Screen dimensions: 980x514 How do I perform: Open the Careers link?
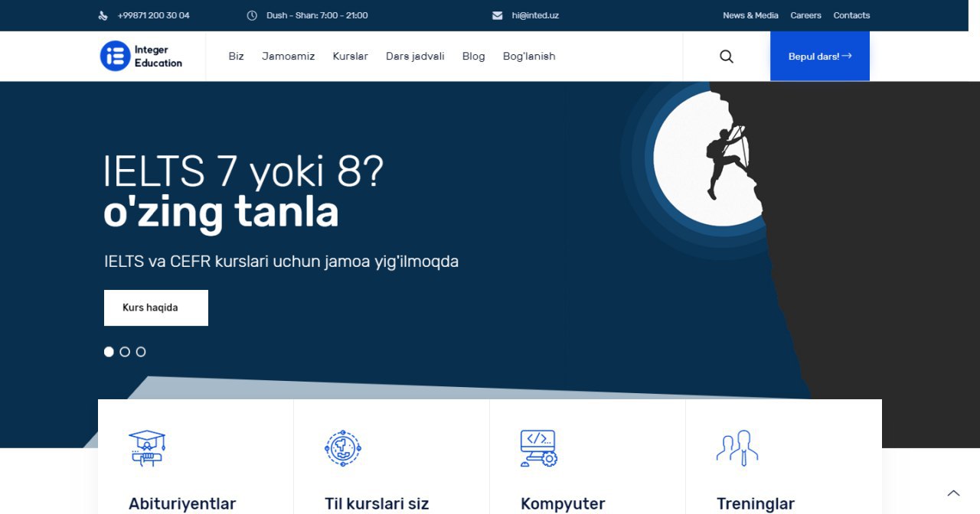pyautogui.click(x=806, y=15)
